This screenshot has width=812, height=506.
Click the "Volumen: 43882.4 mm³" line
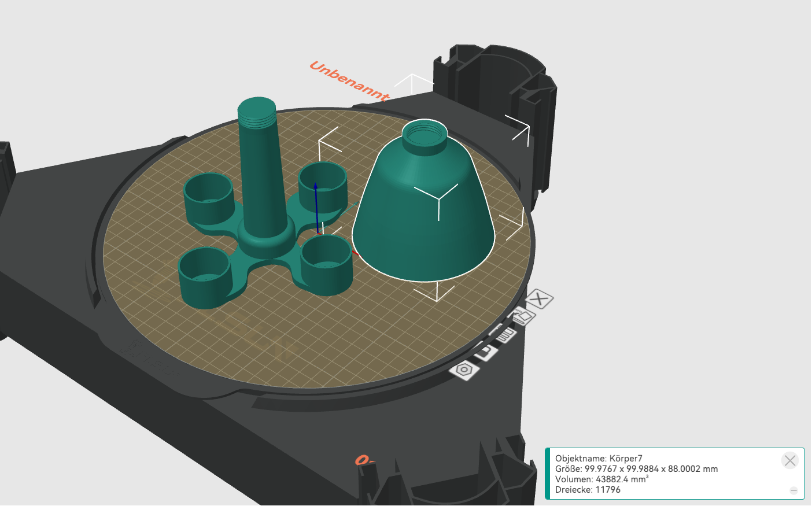(x=601, y=479)
